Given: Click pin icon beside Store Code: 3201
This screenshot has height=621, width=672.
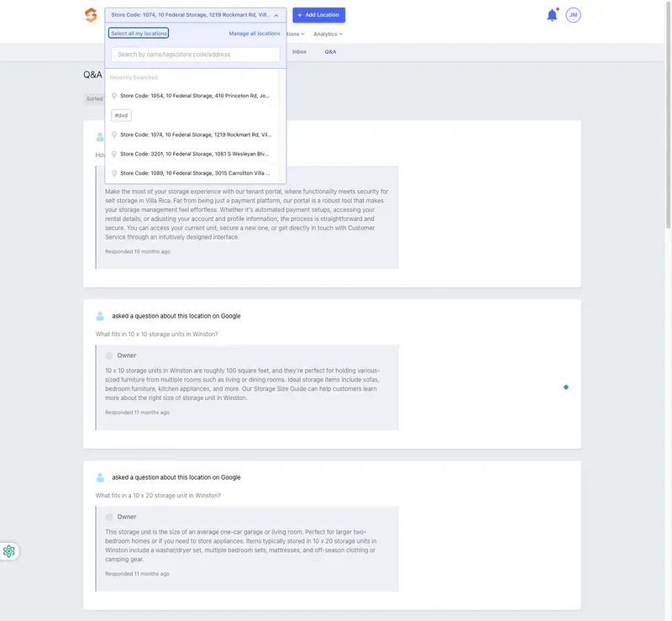Looking at the screenshot, I should click(114, 154).
